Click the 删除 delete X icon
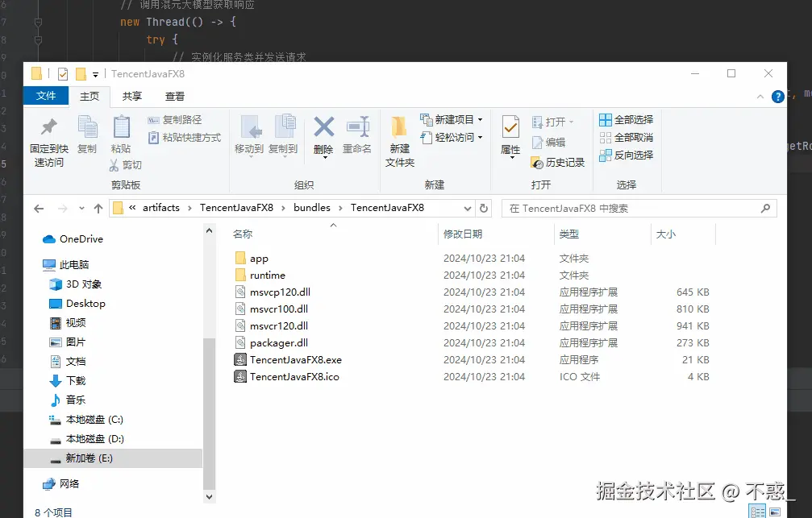Screen dimensions: 812x518 point(323,126)
